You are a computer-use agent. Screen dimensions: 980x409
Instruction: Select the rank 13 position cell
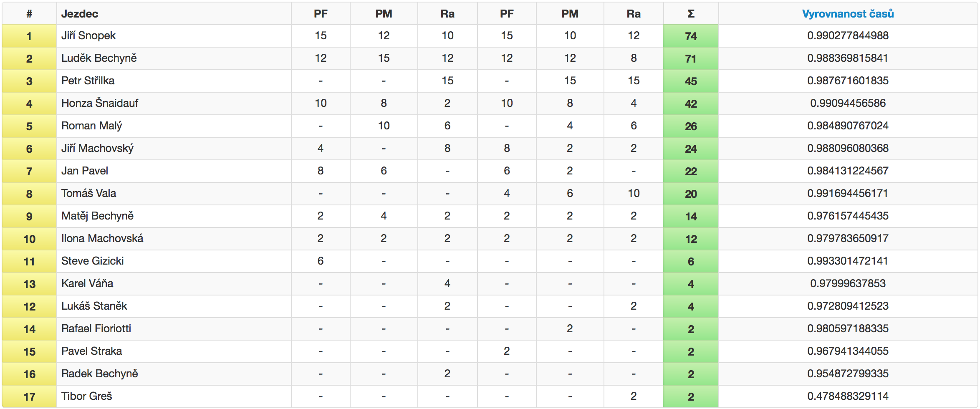point(29,284)
